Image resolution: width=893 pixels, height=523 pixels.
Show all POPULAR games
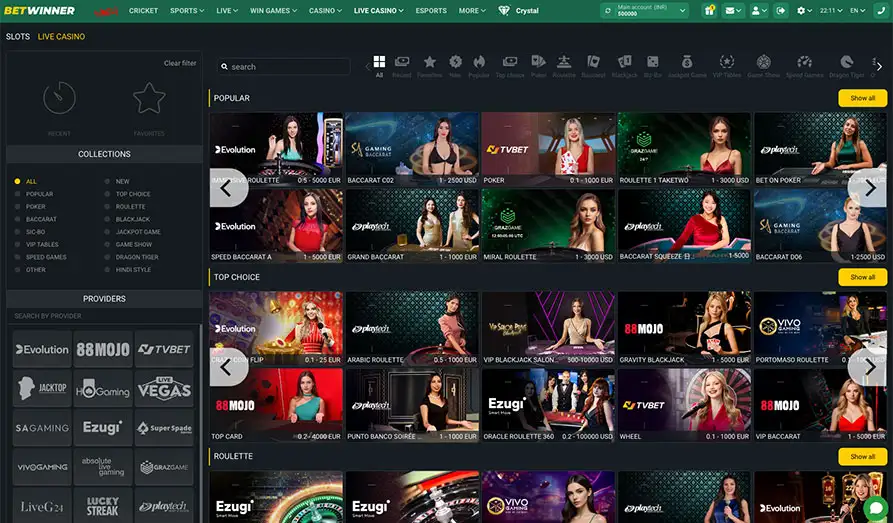tap(862, 98)
